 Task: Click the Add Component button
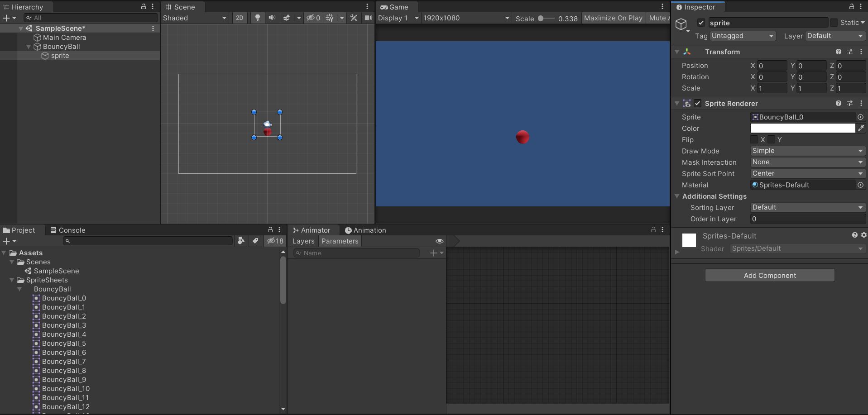(769, 275)
